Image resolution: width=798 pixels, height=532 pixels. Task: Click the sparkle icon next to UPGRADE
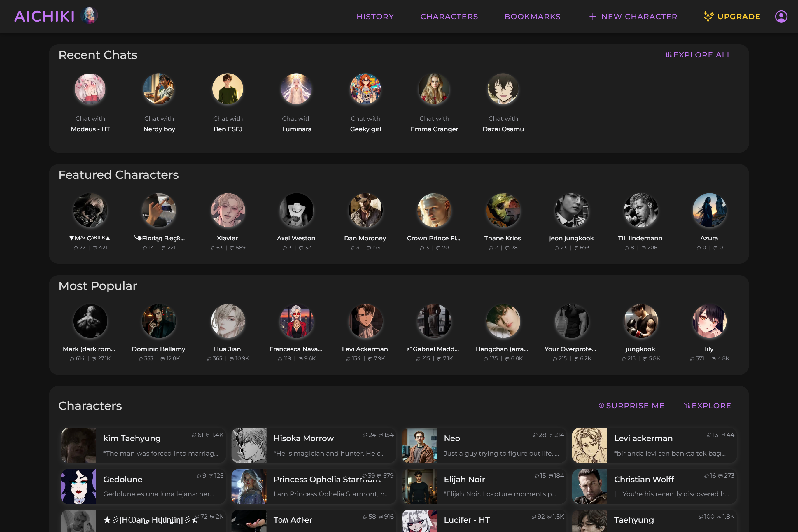click(x=709, y=16)
